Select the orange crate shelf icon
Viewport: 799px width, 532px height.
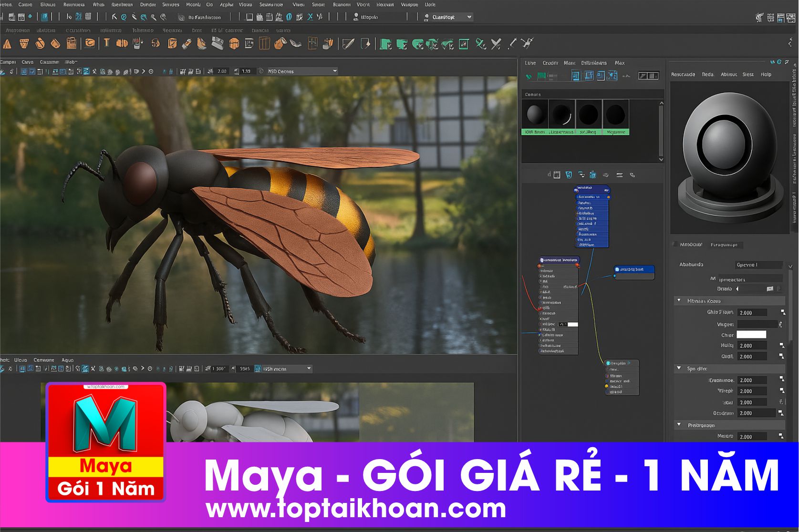click(x=264, y=44)
